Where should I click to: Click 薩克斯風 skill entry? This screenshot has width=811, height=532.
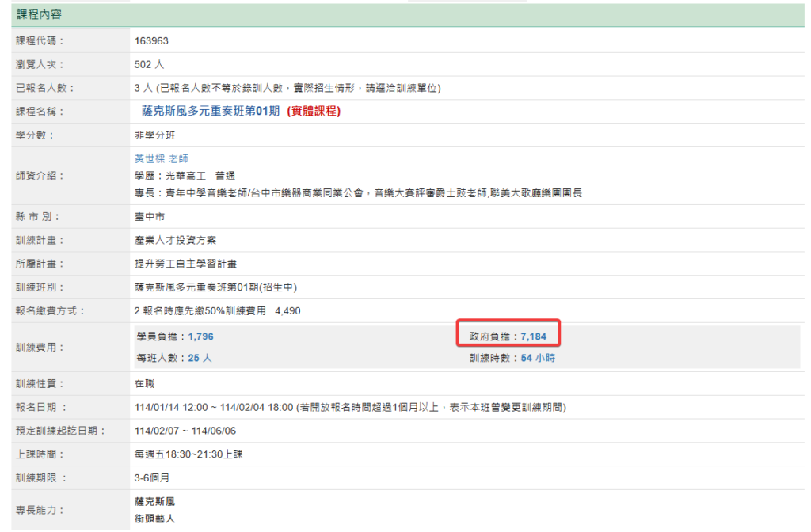click(x=154, y=501)
